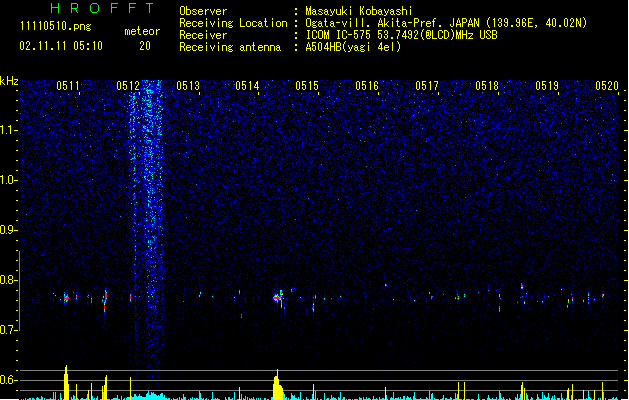This screenshot has height=400, width=629.
Task: Click the 0520 time marker
Action: coord(607,86)
